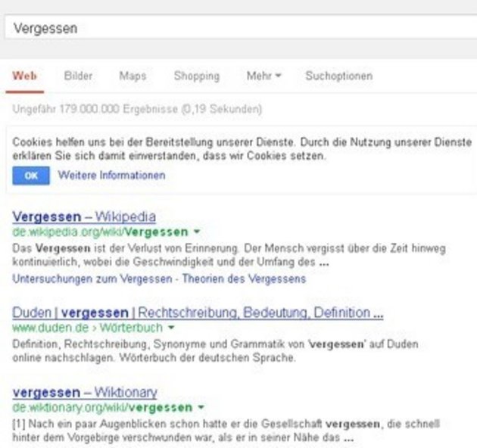Go to the Shopping tab
This screenshot has width=477, height=448.
[196, 76]
